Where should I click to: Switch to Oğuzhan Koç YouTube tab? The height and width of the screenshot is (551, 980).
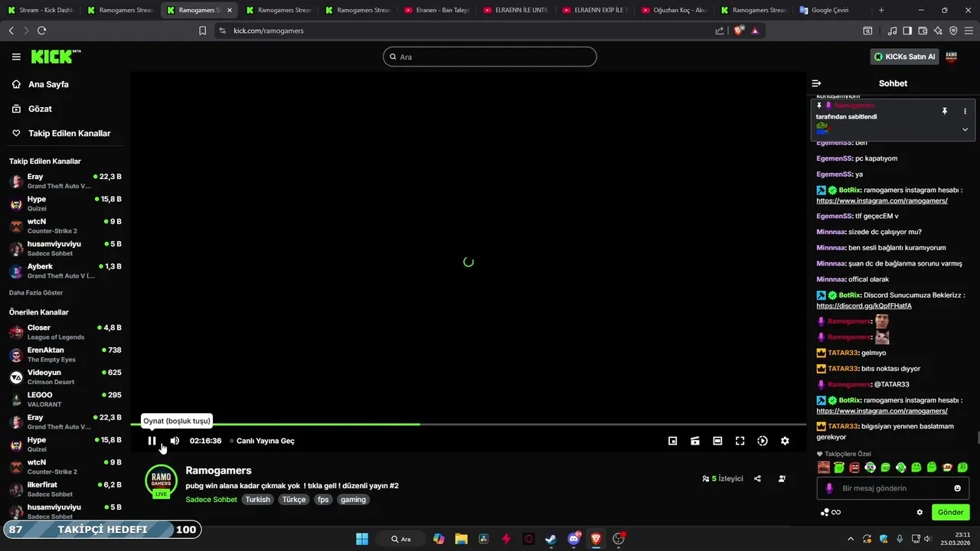[x=674, y=10]
